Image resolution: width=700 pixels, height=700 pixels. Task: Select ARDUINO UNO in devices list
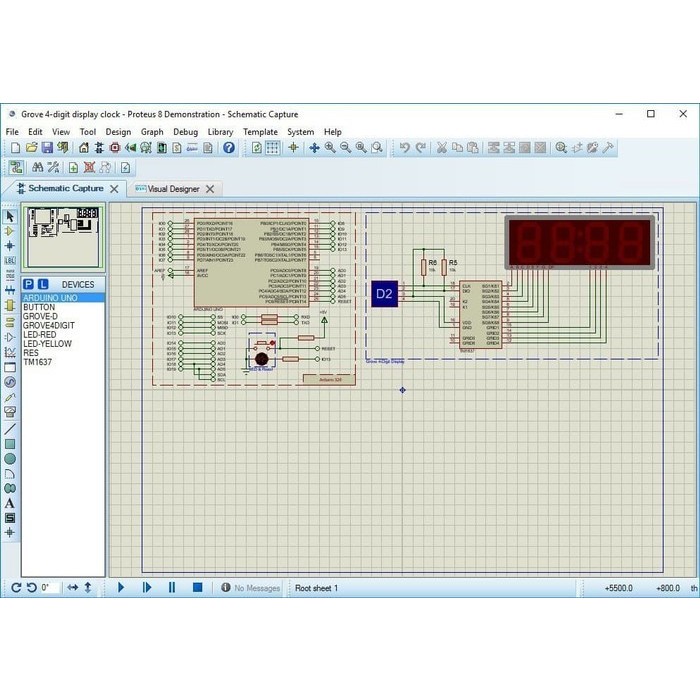pos(63,298)
